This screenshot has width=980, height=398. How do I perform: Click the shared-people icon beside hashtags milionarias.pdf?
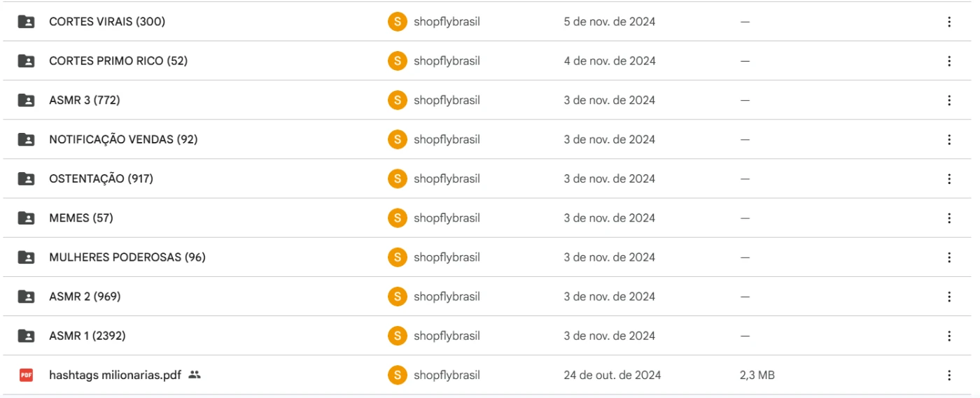tap(195, 375)
